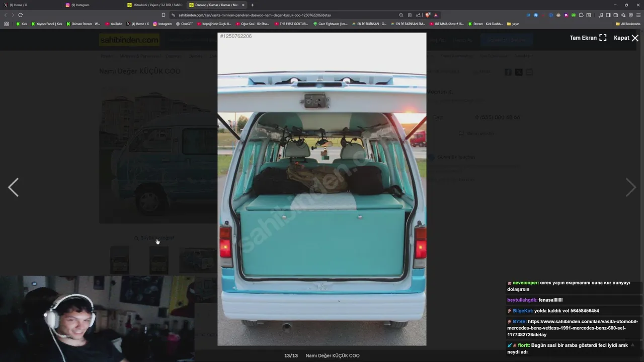Reload the page in the browser
The image size is (644, 362).
21,15
